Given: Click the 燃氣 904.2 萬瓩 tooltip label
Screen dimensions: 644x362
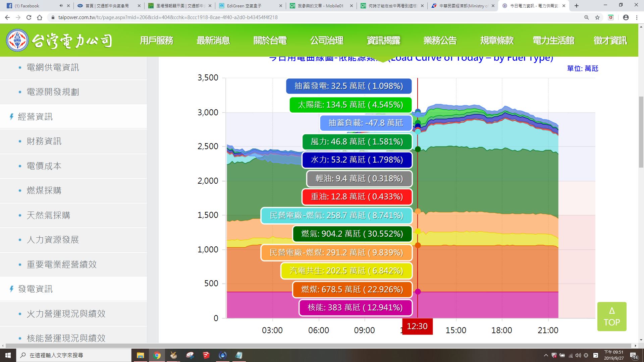Looking at the screenshot, I should (352, 234).
